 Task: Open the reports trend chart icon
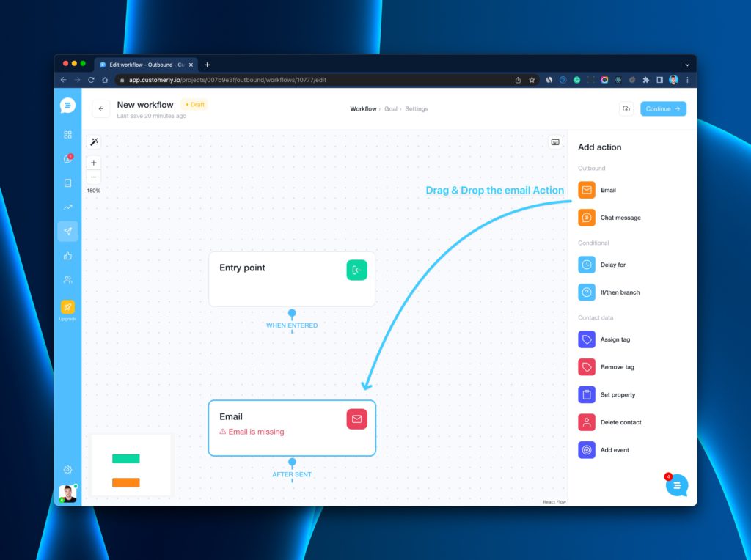coord(67,207)
